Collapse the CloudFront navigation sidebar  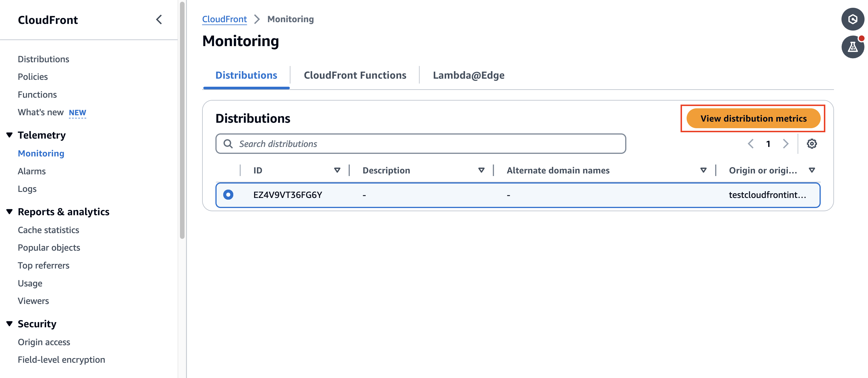click(x=159, y=20)
